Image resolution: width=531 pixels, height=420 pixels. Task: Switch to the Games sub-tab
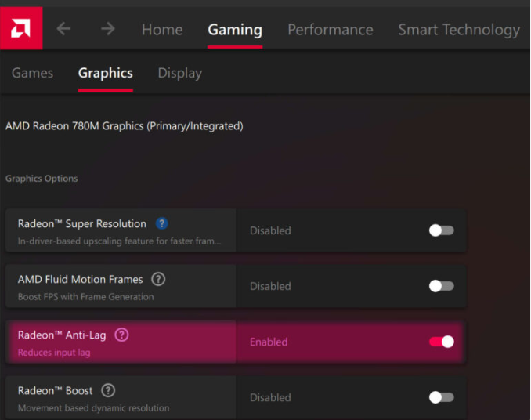click(33, 73)
